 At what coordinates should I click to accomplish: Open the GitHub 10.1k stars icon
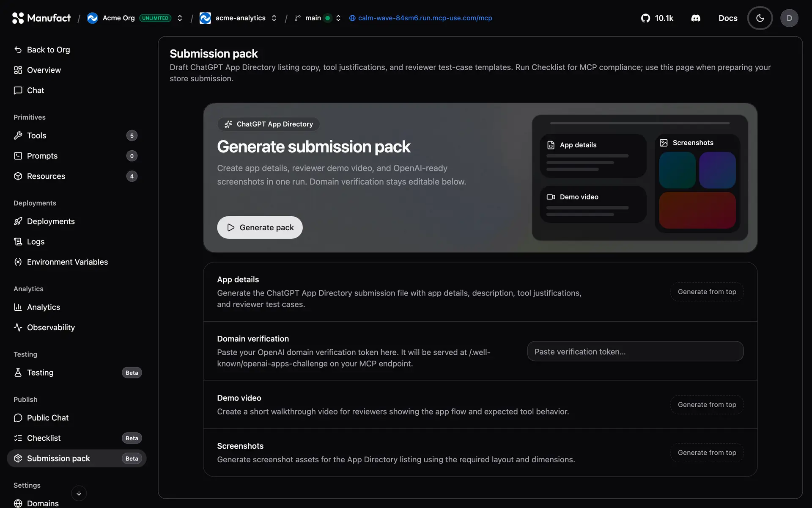[645, 18]
